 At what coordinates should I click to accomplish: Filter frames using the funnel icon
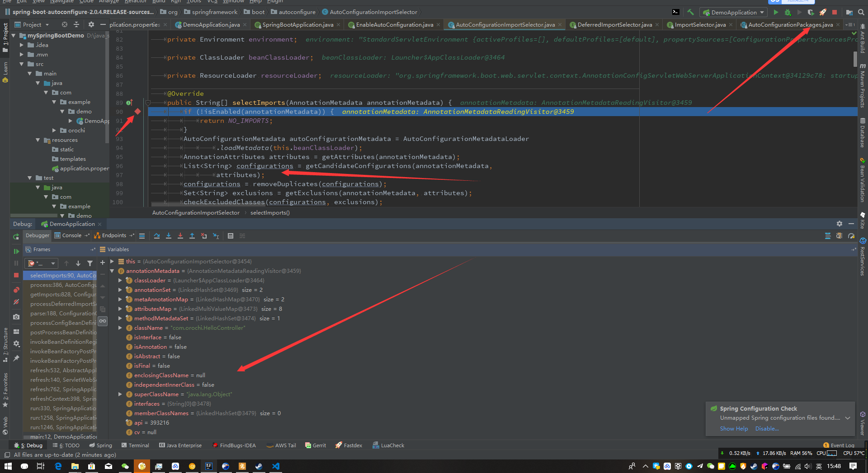pyautogui.click(x=90, y=263)
